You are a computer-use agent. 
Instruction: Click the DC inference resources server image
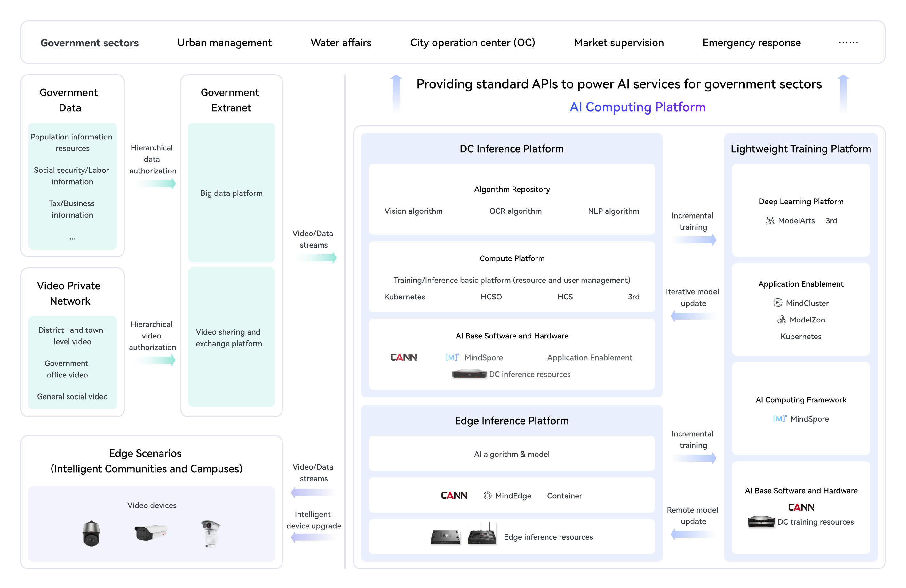click(469, 374)
